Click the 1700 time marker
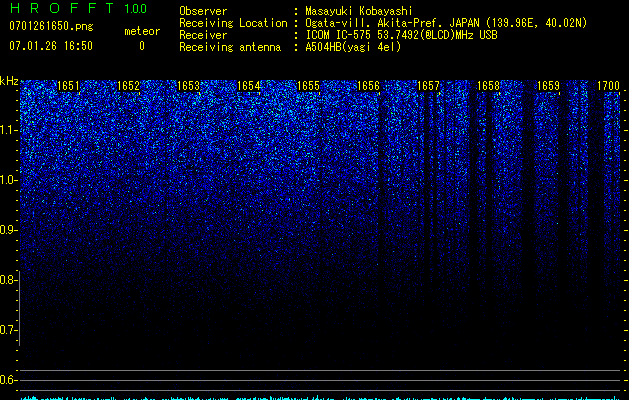This screenshot has width=629, height=400. 609,86
